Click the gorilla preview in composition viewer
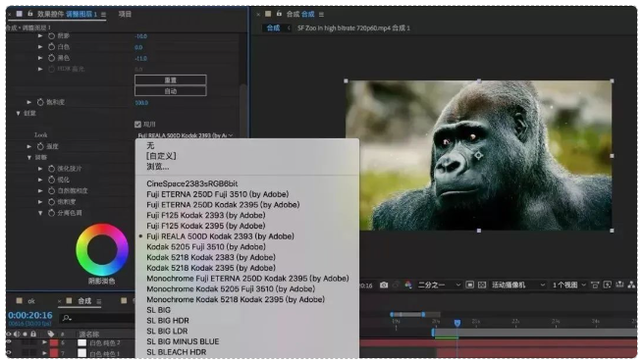This screenshot has width=644, height=363. (x=478, y=156)
